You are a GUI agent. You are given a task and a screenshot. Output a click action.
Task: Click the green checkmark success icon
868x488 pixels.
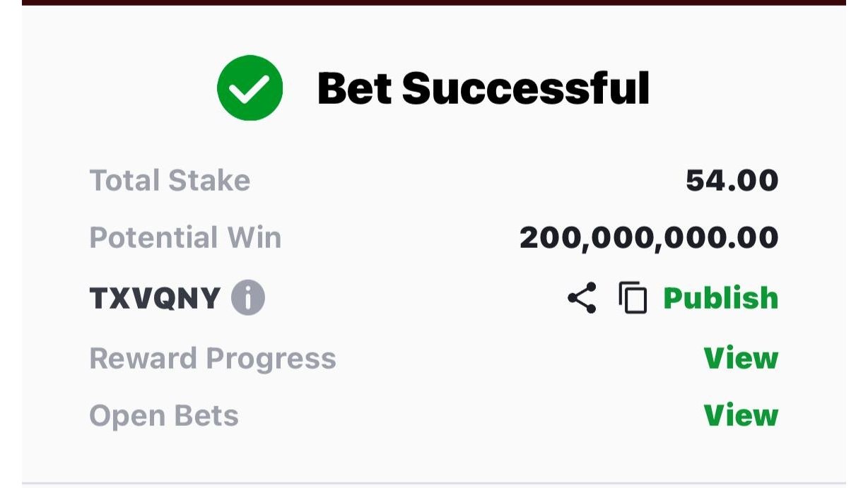(x=250, y=88)
